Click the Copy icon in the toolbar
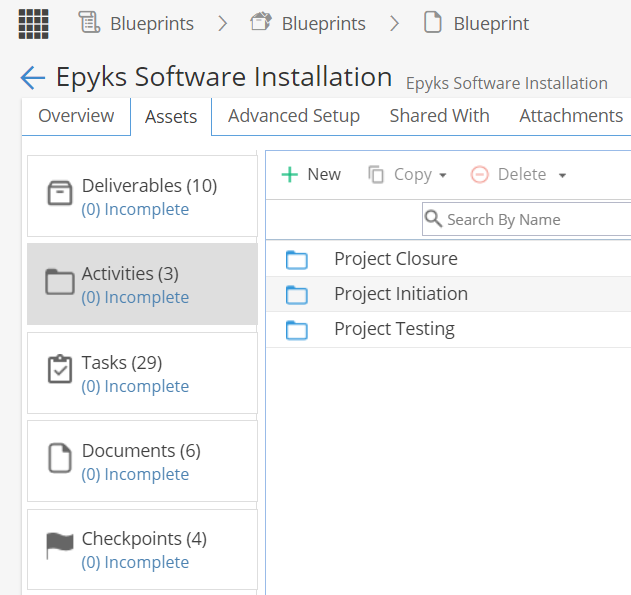631x595 pixels. point(376,175)
